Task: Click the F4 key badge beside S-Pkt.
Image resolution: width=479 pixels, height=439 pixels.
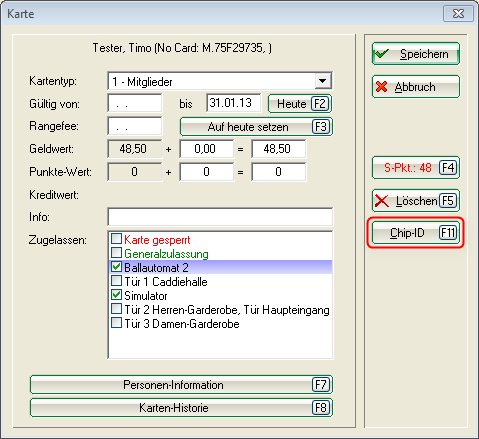Action: [448, 167]
